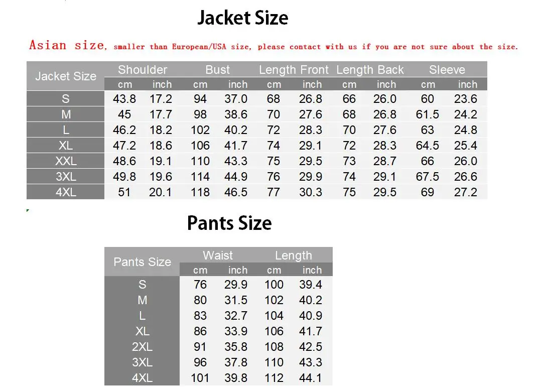Click the Length header in pants table
The height and width of the screenshot is (392, 547).
294,255
